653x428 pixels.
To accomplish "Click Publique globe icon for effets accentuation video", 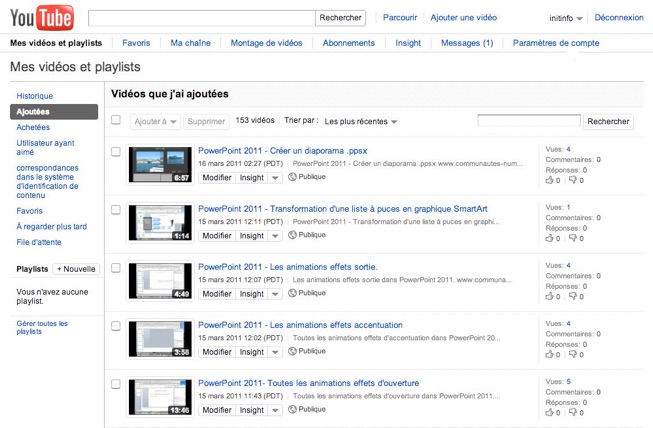I will (292, 351).
